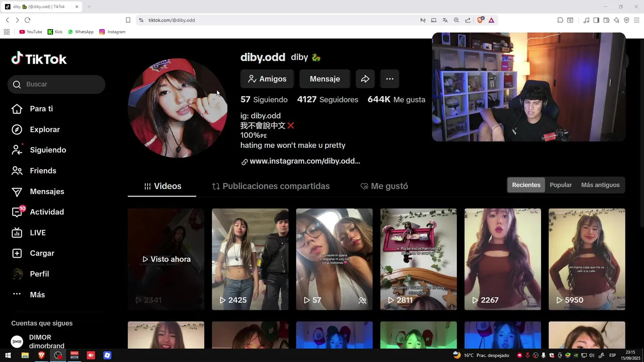The image size is (644, 362).
Task: Click translate page icon
Action: [x=445, y=20]
